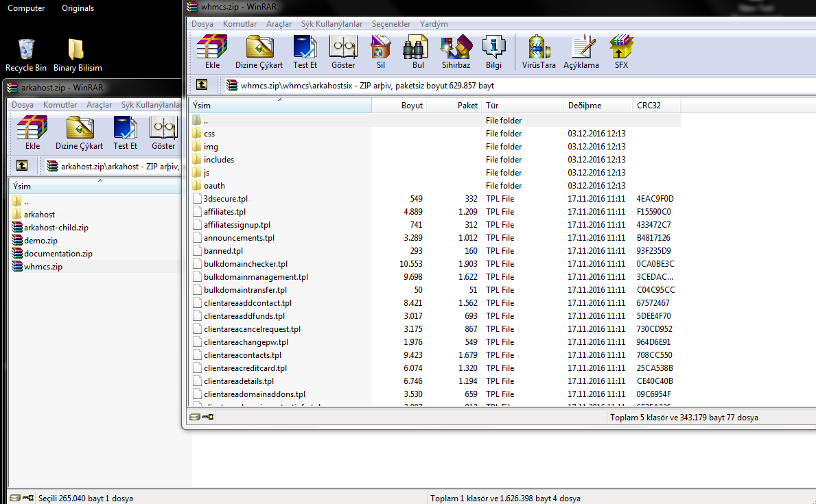Open Komutlar menu in whmcs.zip window

[240, 24]
